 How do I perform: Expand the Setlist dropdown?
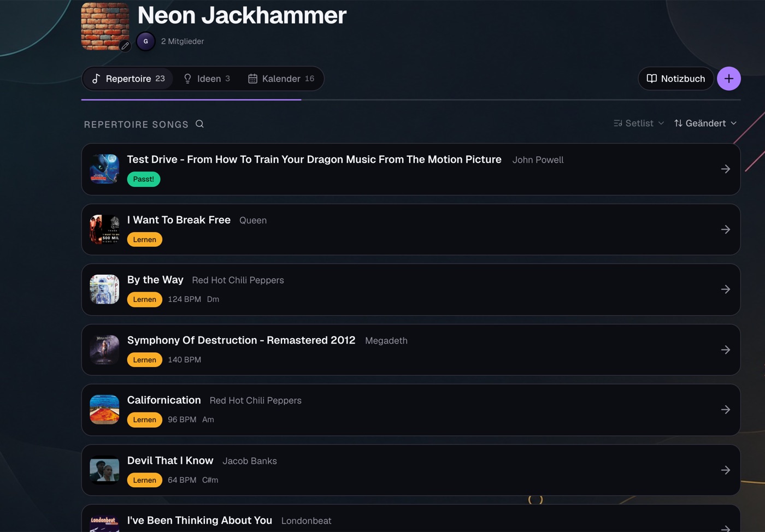(639, 123)
